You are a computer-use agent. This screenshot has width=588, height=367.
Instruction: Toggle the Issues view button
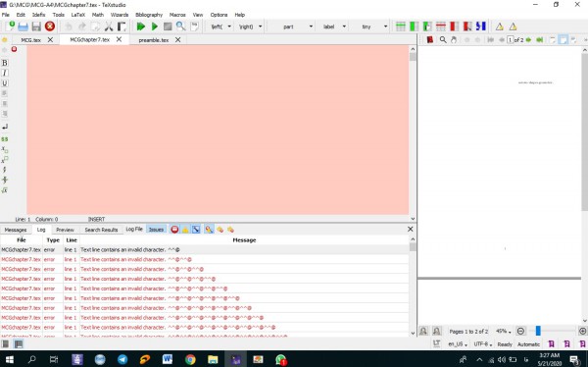pyautogui.click(x=156, y=230)
